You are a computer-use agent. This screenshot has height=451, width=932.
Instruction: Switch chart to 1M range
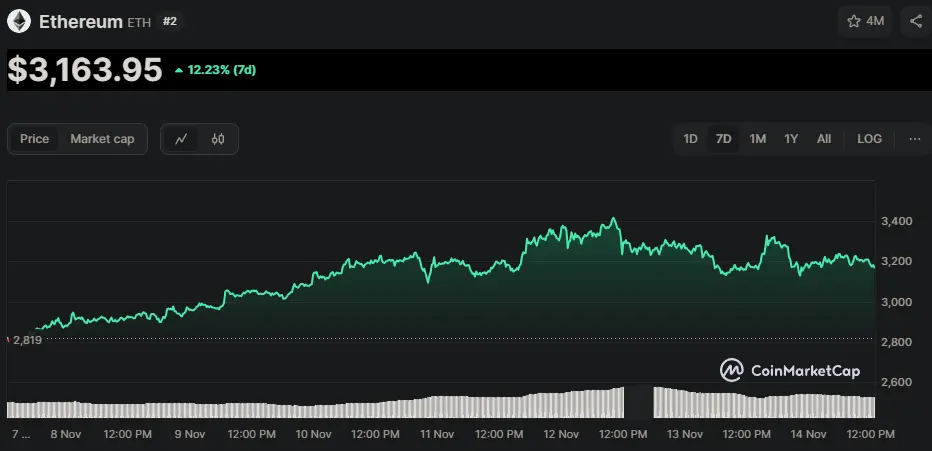757,139
